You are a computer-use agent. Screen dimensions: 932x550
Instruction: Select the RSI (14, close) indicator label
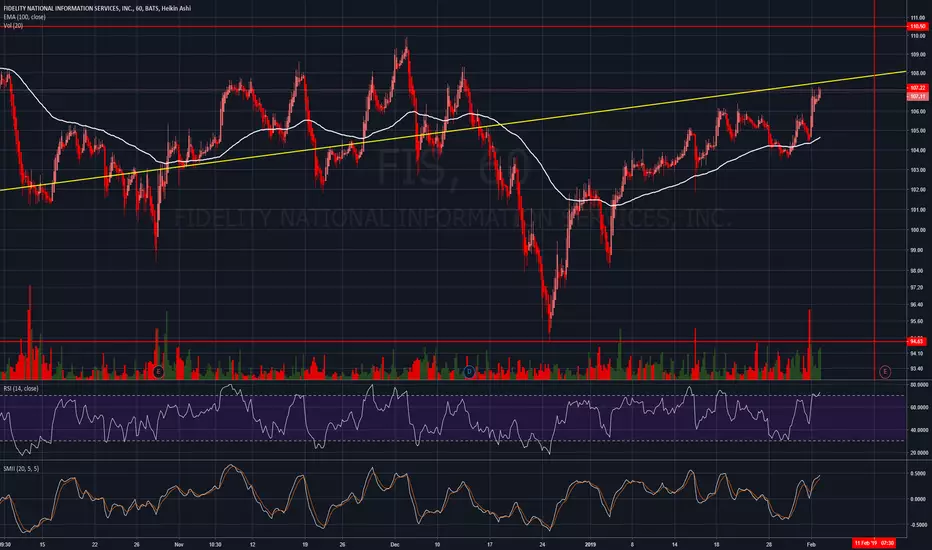click(x=21, y=388)
